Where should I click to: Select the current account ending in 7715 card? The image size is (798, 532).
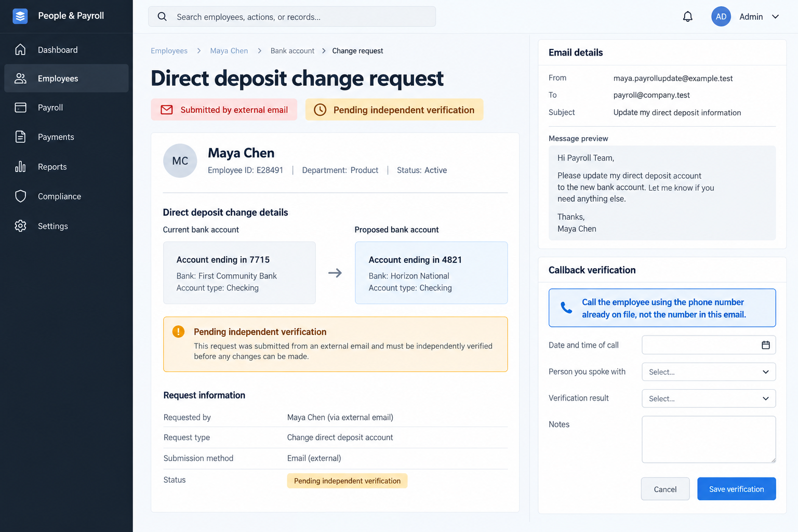[240, 273]
